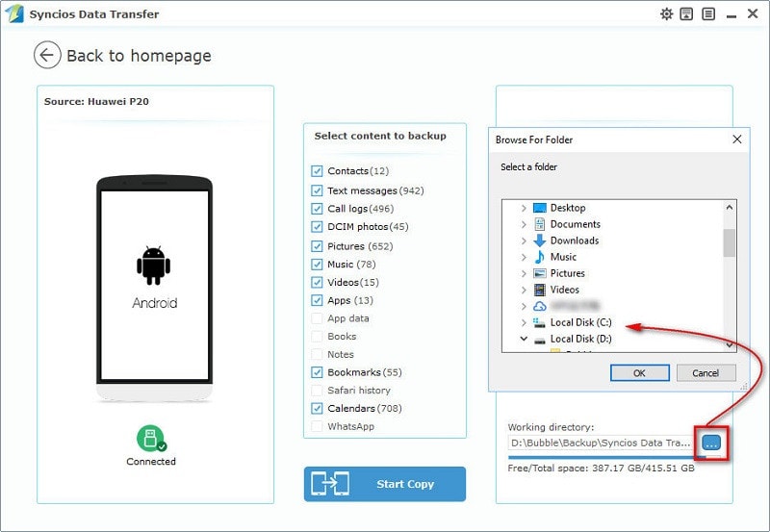Click the Safari history checkbox

317,391
